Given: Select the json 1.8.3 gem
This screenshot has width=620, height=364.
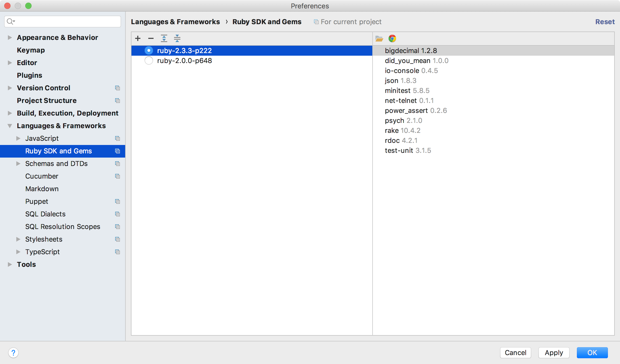Looking at the screenshot, I should (493, 81).
